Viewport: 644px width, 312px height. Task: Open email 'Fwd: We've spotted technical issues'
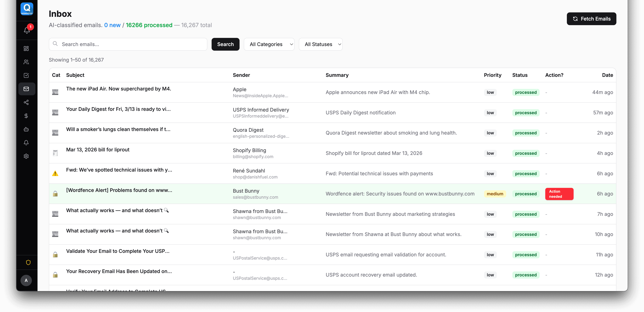tap(119, 170)
